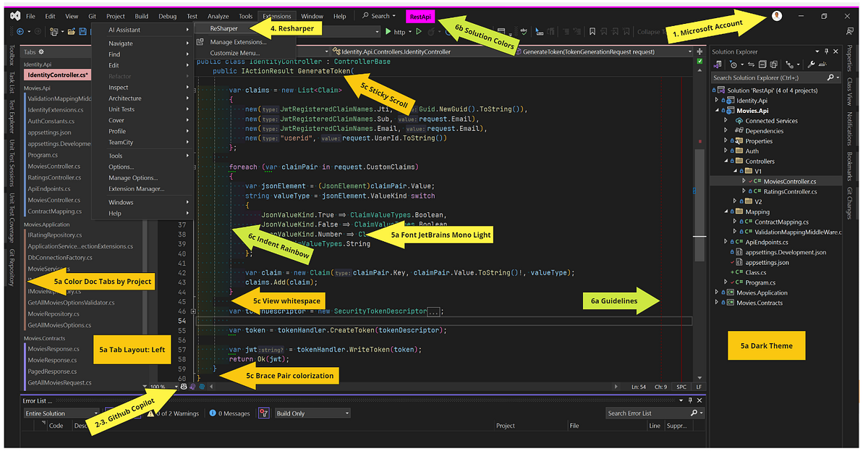
Task: Toggle the Warnings filter in Error List
Action: pyautogui.click(x=171, y=413)
